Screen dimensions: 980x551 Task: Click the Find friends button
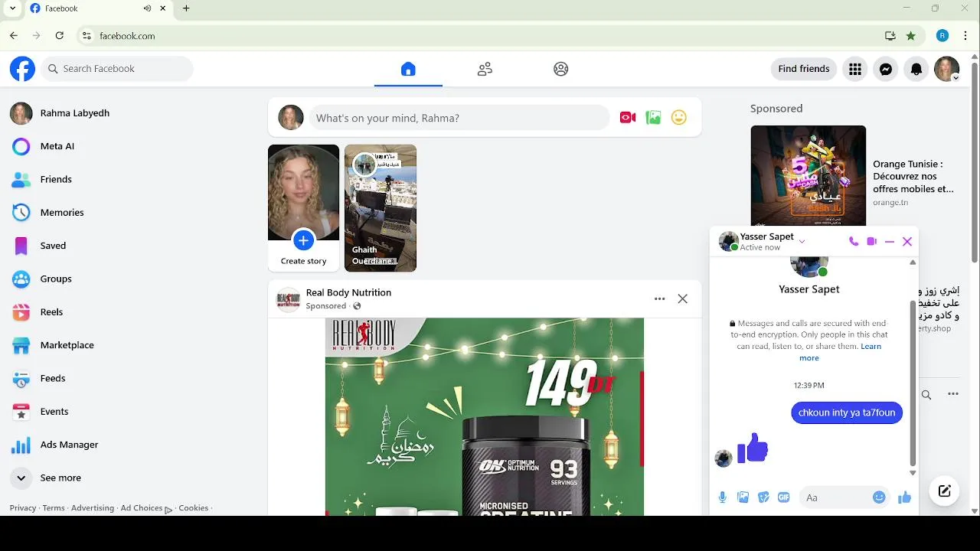[804, 69]
